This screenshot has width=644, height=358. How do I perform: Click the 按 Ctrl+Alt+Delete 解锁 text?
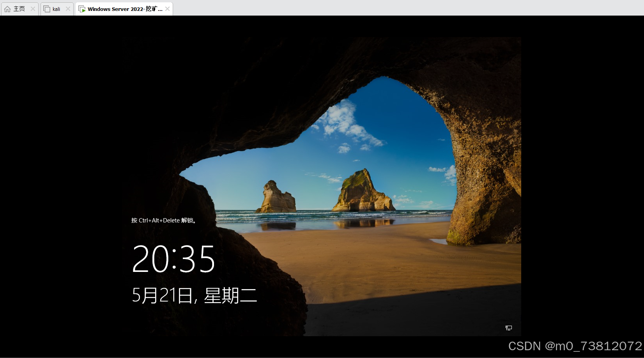pyautogui.click(x=164, y=220)
